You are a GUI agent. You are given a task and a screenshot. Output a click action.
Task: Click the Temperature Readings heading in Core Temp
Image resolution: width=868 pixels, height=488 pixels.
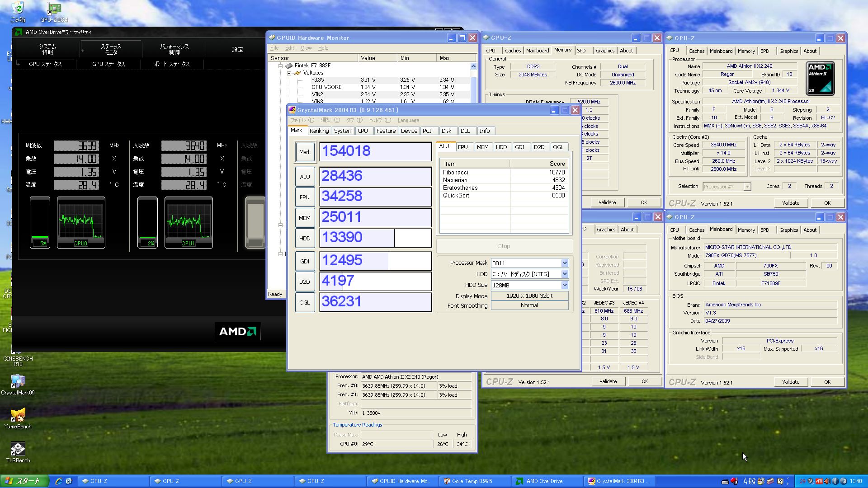(357, 425)
